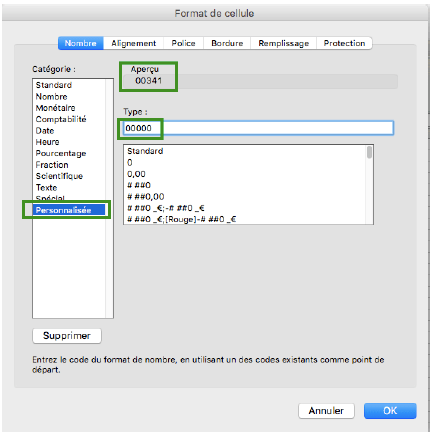Open the Alignement tab

pyautogui.click(x=133, y=43)
